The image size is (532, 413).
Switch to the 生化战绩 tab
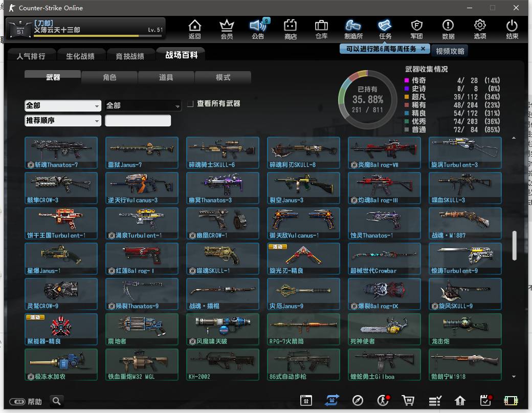pos(80,56)
